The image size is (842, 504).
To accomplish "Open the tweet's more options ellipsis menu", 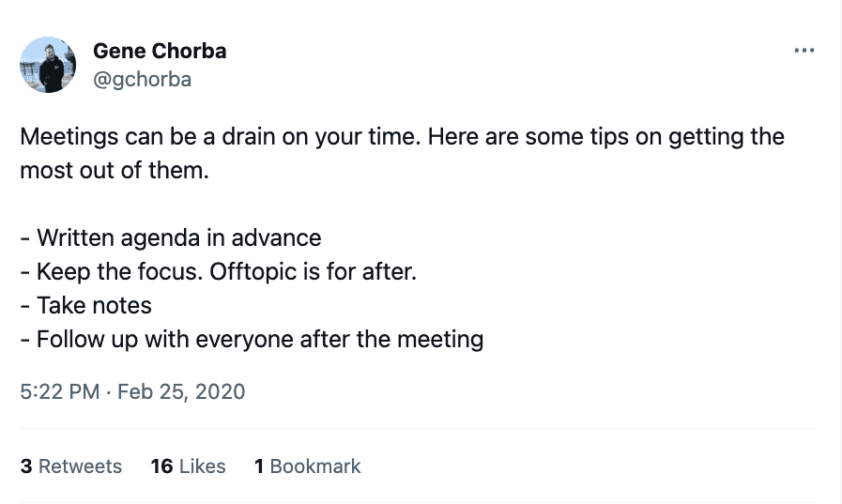I will [x=804, y=51].
